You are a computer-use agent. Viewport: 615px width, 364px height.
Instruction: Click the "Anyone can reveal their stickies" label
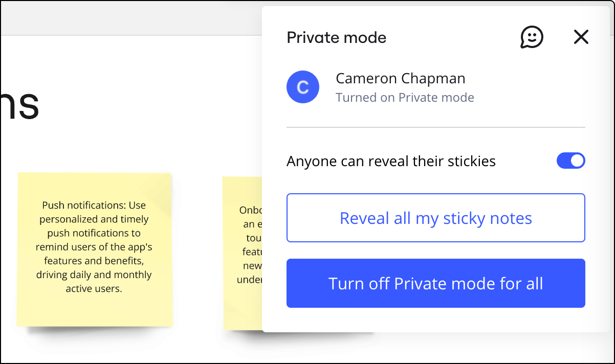391,162
